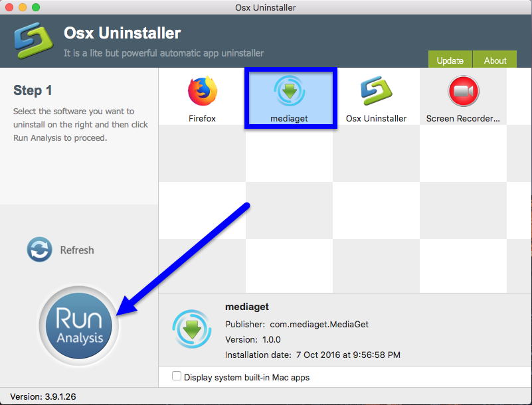Maximize the window with the green button
The height and width of the screenshot is (405, 532).
pos(36,7)
